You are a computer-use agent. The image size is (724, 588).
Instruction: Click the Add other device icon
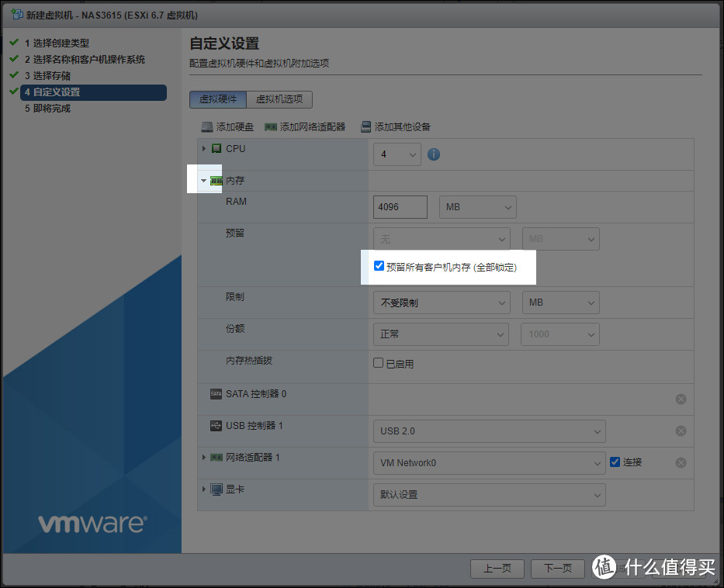tap(365, 127)
